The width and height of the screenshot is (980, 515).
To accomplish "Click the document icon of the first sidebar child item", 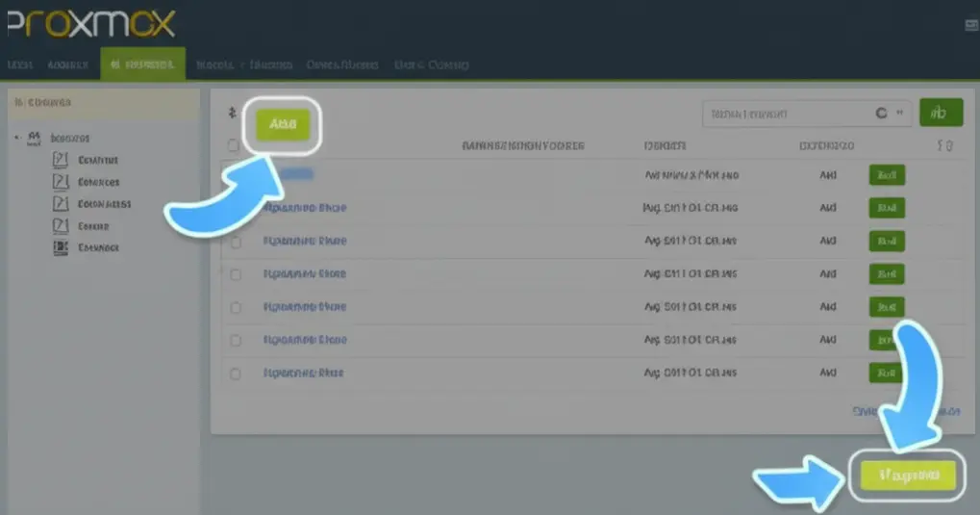I will coord(60,160).
